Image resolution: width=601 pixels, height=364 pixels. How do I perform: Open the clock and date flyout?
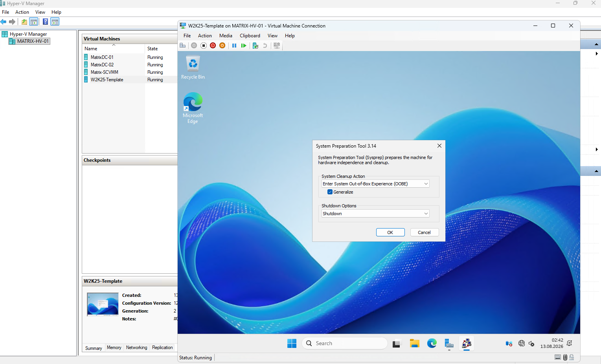552,343
